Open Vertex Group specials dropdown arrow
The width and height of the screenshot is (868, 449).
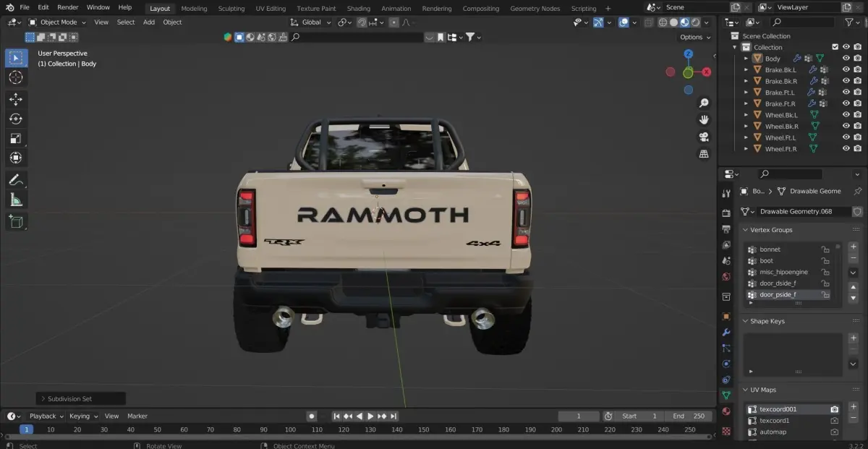point(853,272)
